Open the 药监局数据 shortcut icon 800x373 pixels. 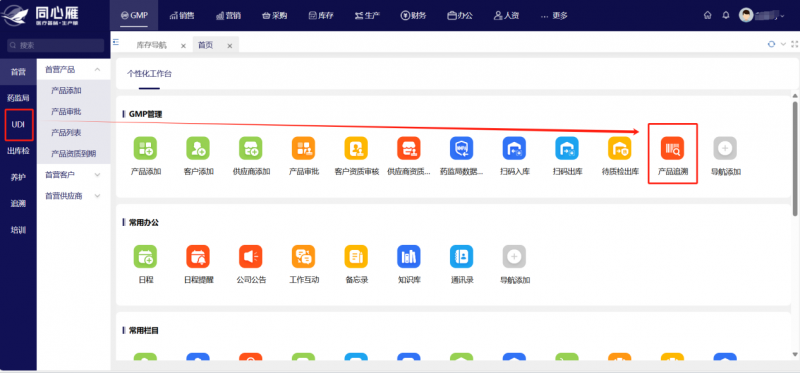[461, 148]
